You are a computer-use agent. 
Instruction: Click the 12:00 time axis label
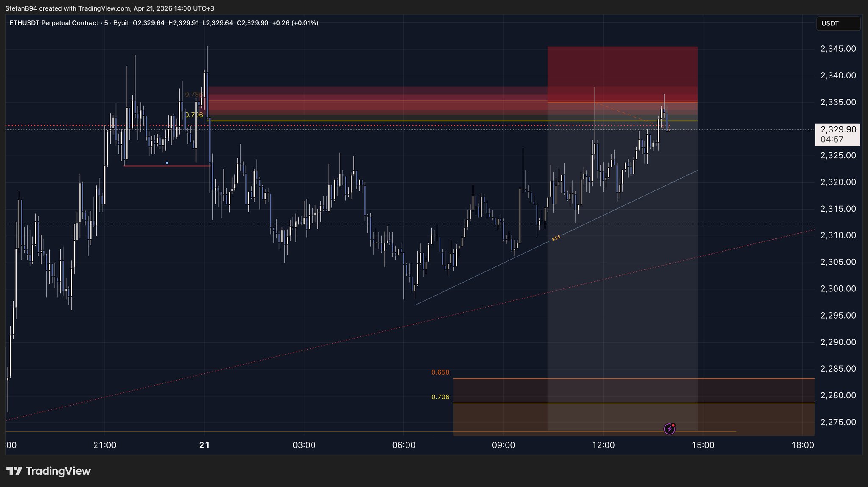[603, 445]
